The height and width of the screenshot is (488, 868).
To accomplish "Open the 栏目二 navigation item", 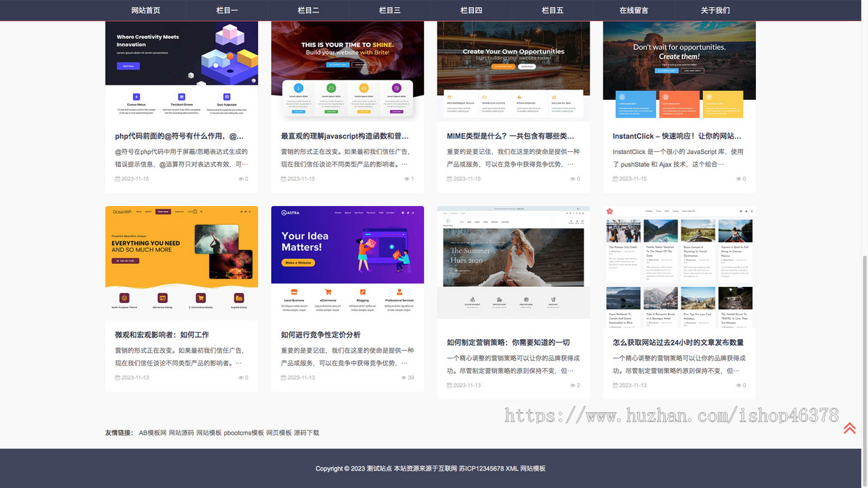I will 309,10.
